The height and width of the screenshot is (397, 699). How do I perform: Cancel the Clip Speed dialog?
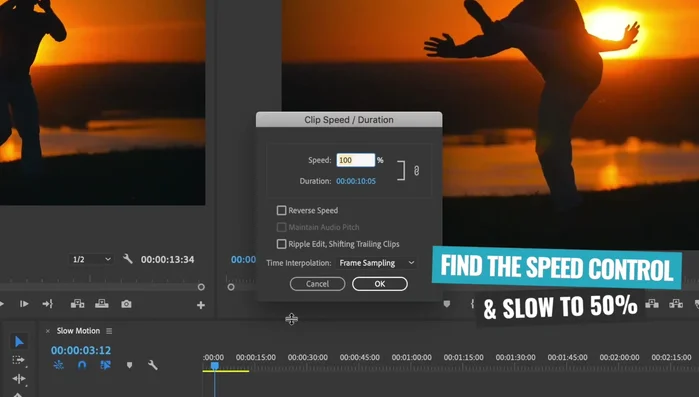pos(317,284)
